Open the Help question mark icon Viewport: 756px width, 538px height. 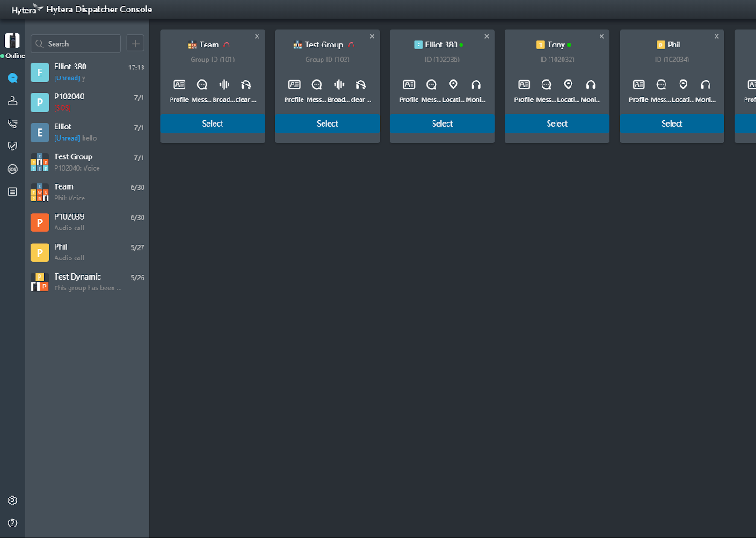coord(12,523)
